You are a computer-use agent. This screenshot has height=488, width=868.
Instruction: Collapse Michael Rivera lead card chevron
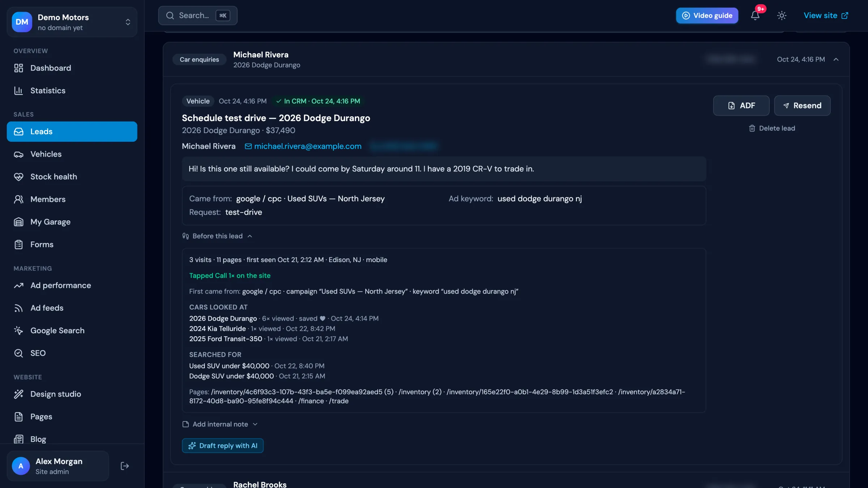coord(836,59)
